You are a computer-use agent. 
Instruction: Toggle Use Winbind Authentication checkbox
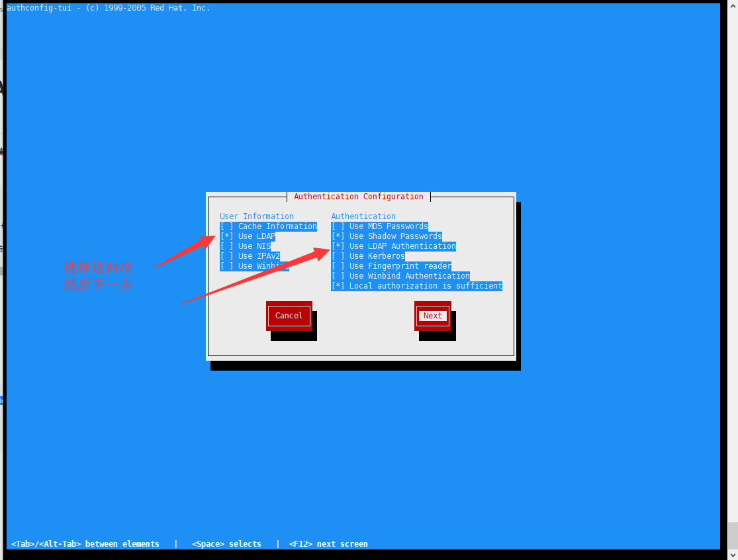point(400,276)
